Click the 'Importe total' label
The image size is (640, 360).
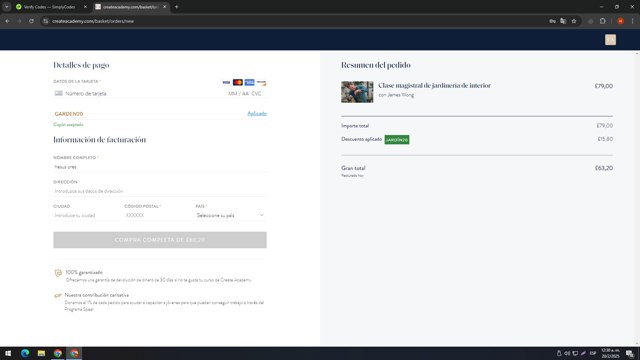[x=355, y=126]
